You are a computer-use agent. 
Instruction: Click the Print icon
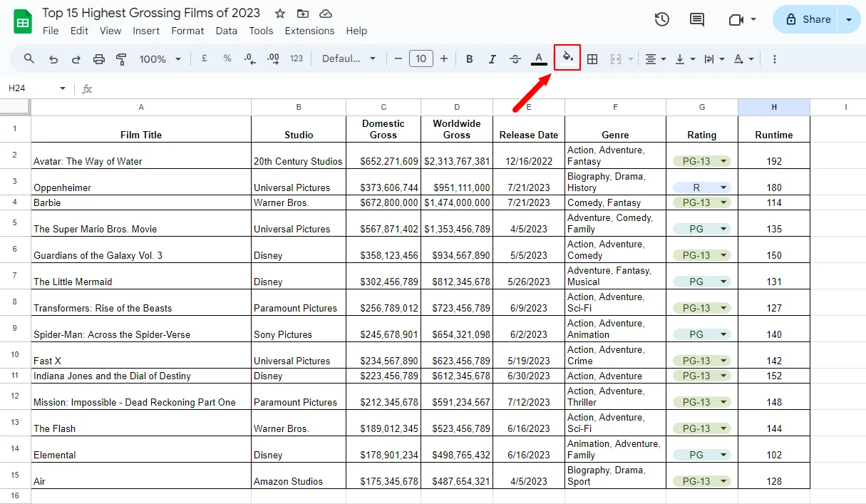tap(99, 59)
